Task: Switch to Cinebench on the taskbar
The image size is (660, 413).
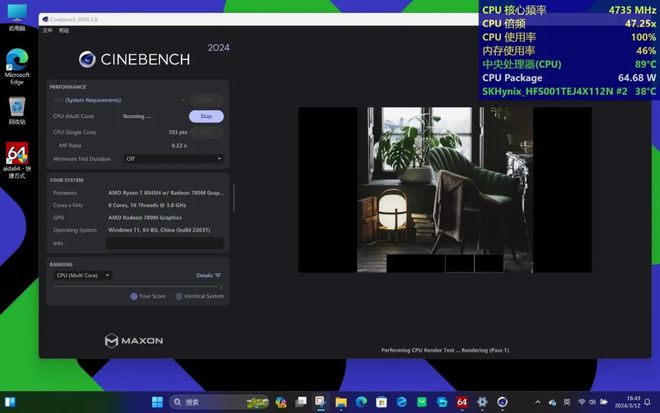Action: [x=502, y=402]
